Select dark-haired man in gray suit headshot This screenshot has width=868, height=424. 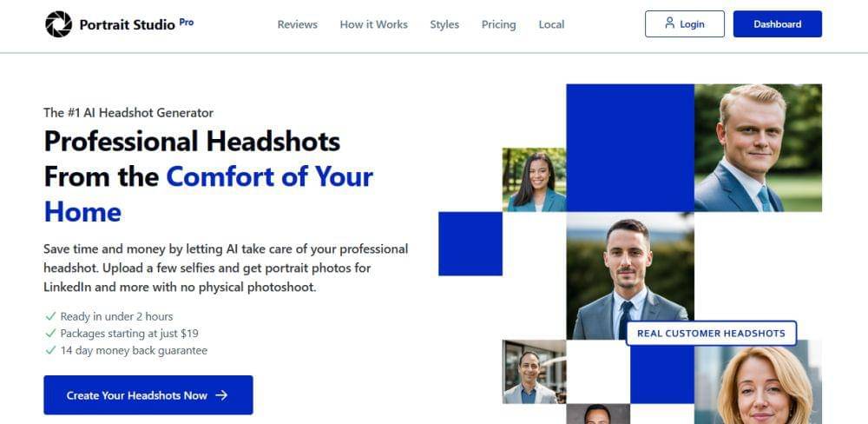630,276
